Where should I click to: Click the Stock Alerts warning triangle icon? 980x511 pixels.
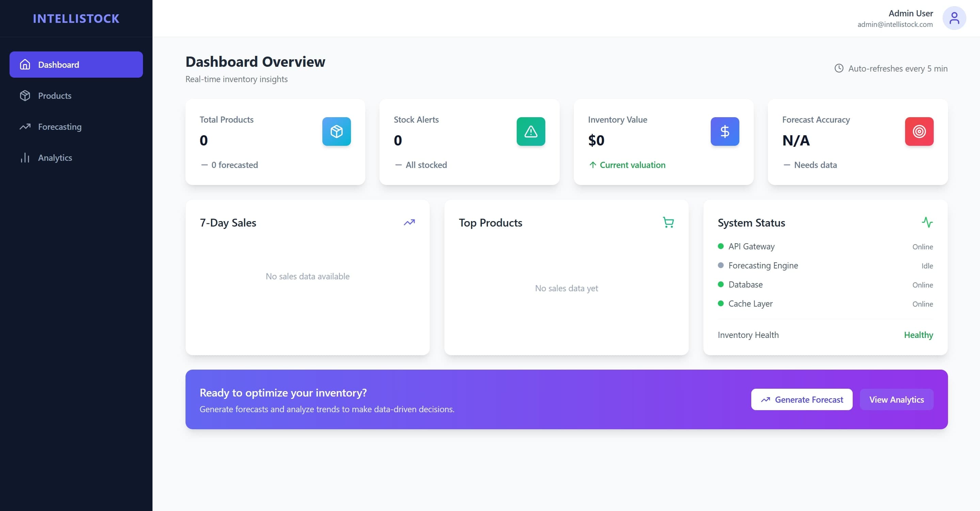pyautogui.click(x=530, y=131)
